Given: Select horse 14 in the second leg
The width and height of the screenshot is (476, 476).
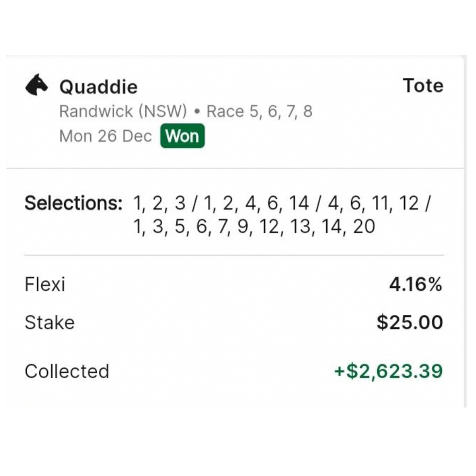Looking at the screenshot, I should click(x=301, y=203).
